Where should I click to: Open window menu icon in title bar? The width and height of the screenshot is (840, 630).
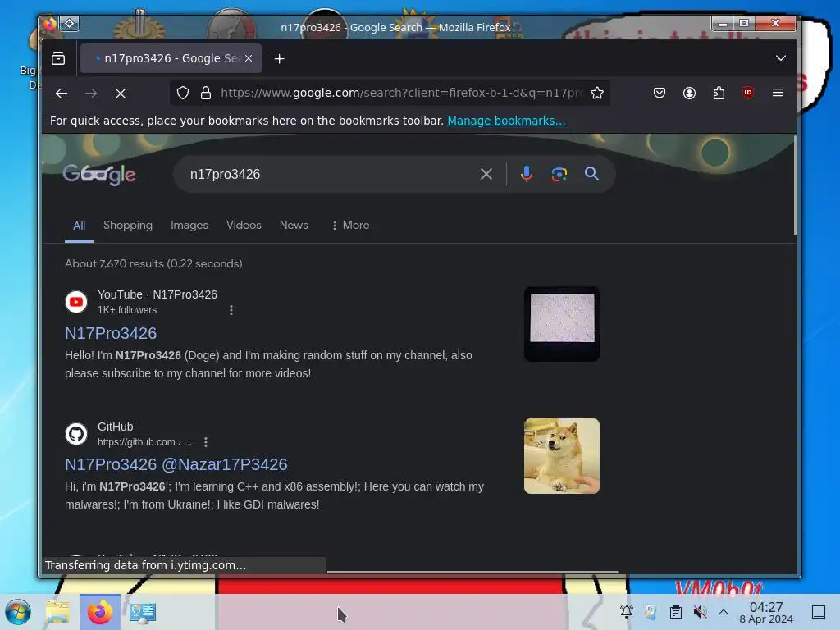tap(70, 23)
